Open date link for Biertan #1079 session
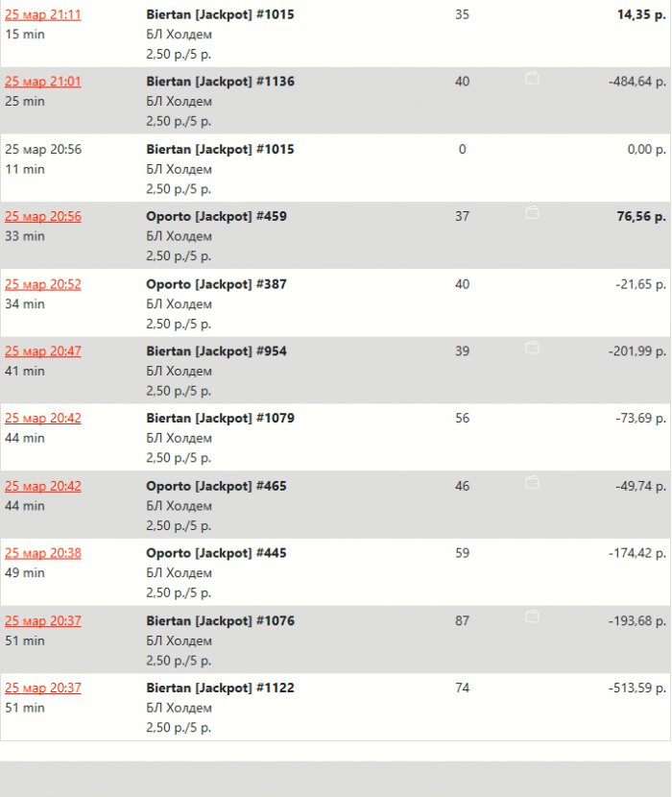672x797 pixels. (43, 419)
